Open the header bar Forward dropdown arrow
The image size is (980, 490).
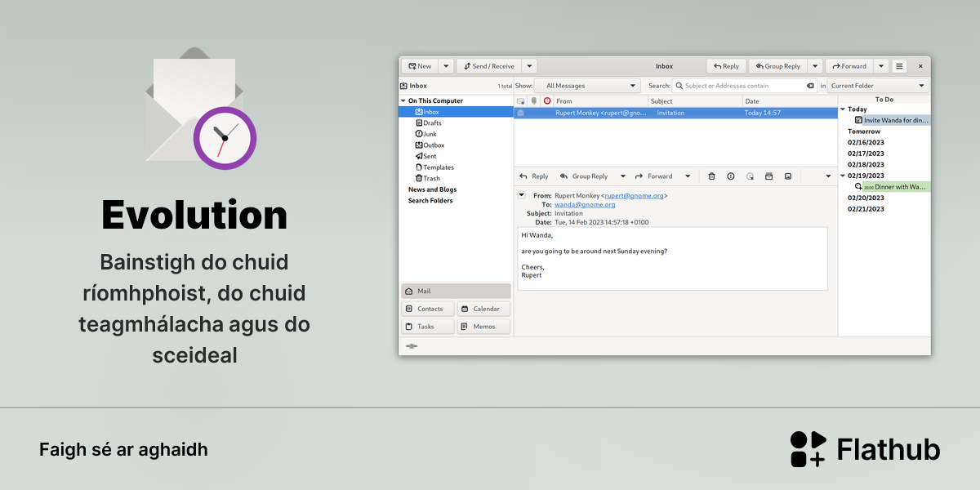click(x=881, y=66)
